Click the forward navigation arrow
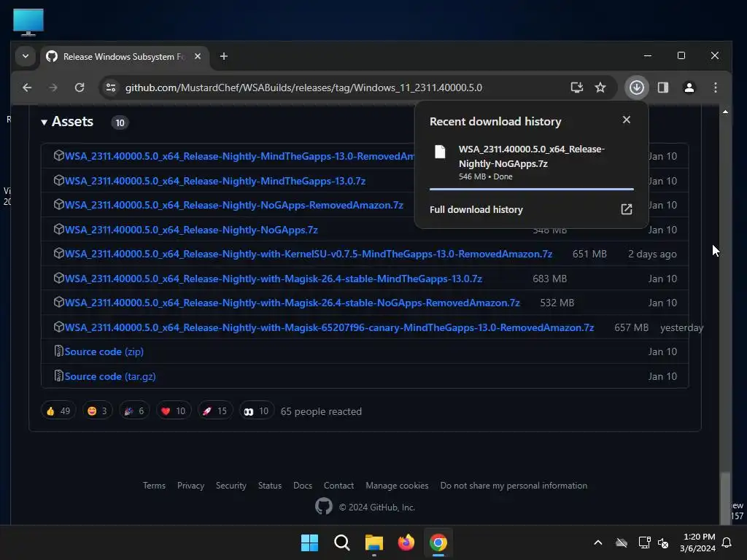The image size is (747, 560). (53, 87)
